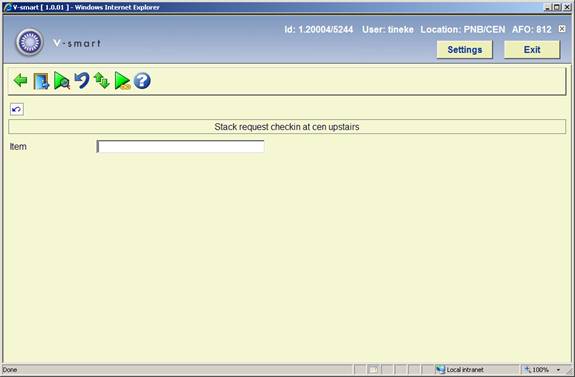Click the green up-down arrows icon
This screenshot has height=377, width=575.
pos(102,80)
